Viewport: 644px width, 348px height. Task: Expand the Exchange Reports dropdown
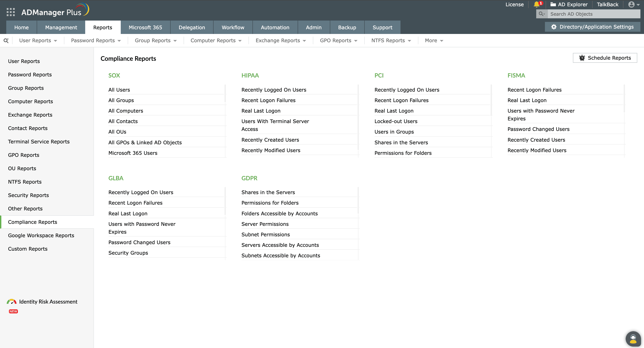click(280, 40)
